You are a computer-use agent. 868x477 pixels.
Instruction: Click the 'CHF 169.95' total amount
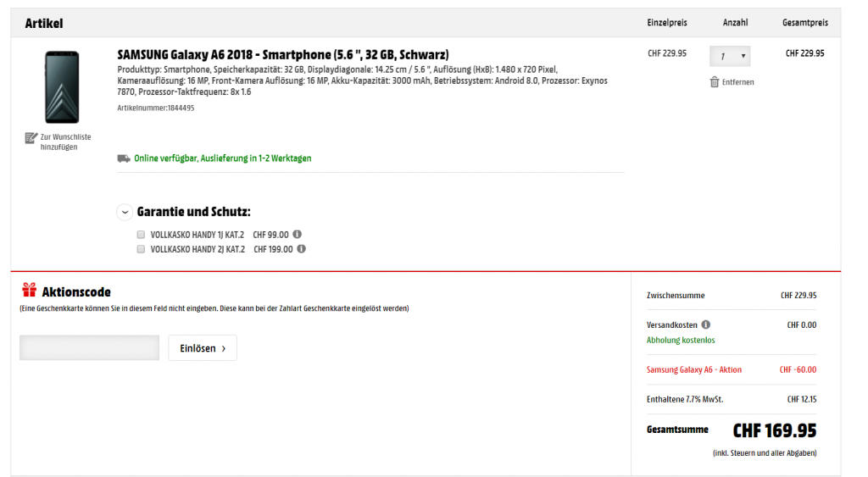coord(775,430)
